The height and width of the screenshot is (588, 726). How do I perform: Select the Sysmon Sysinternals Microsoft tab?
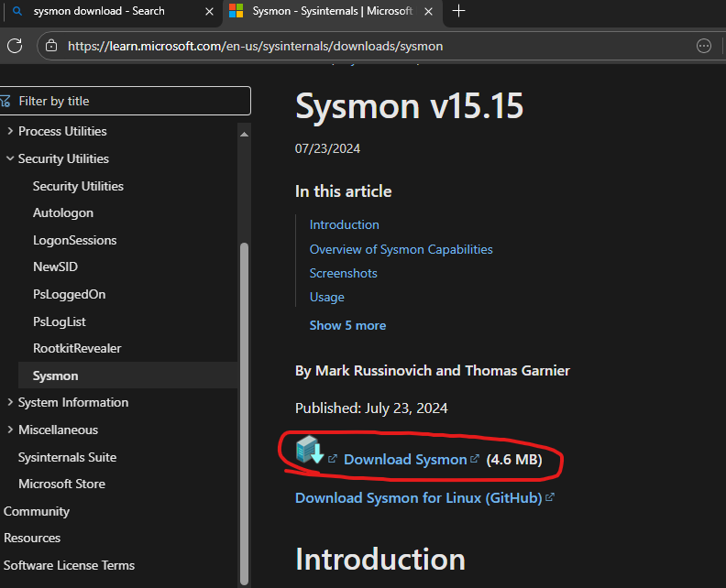click(x=332, y=11)
